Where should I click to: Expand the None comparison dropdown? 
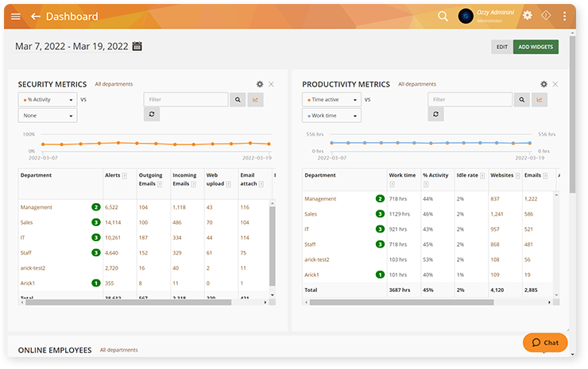point(48,115)
